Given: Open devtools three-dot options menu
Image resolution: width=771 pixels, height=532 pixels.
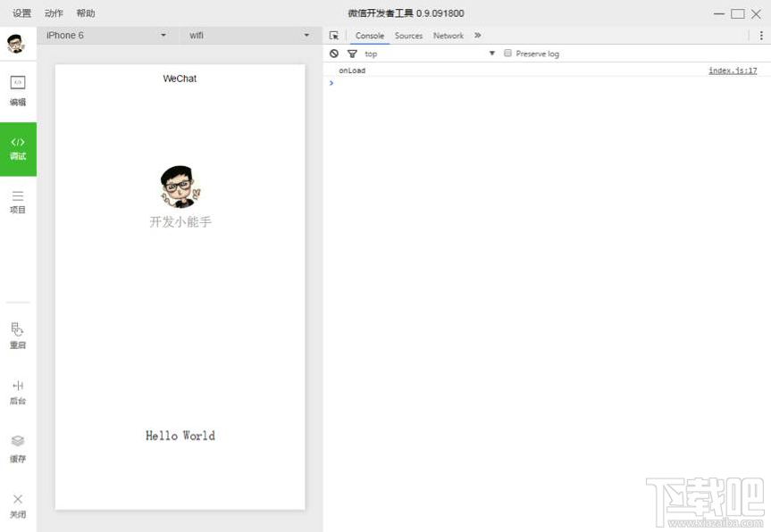Looking at the screenshot, I should point(761,36).
